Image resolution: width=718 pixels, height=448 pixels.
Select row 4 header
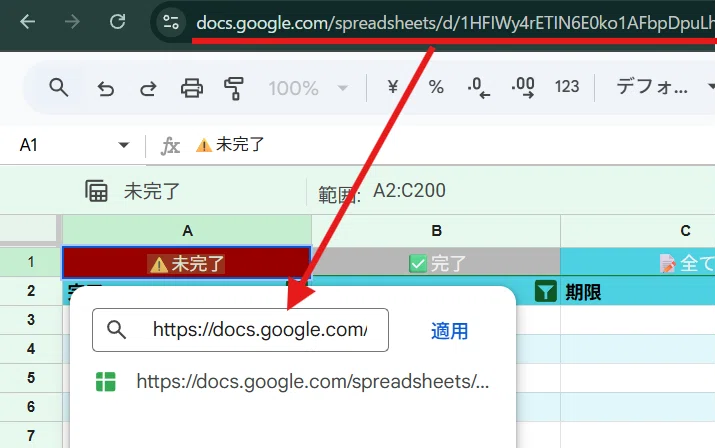pos(31,349)
